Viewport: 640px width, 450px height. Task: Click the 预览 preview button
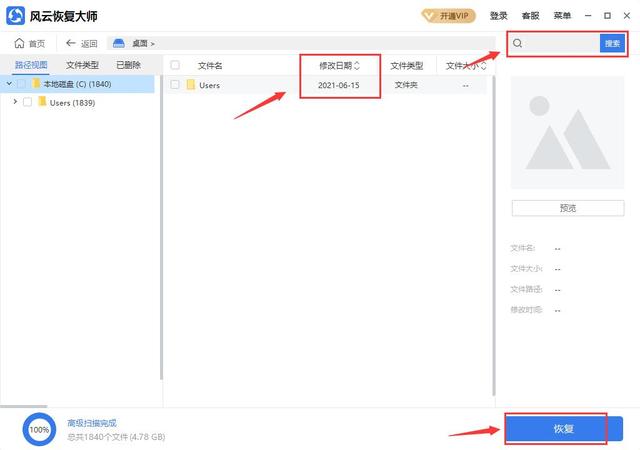[x=568, y=208]
